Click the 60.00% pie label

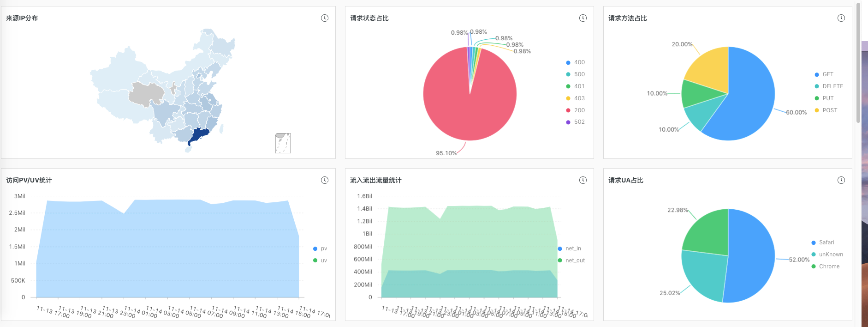(797, 112)
